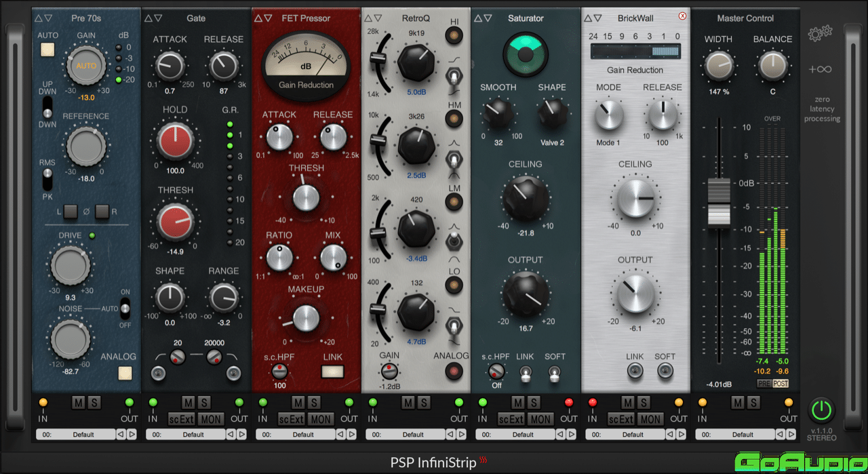The image size is (868, 474).
Task: Flip the NOISE AUTO on/off switch
Action: click(x=125, y=309)
